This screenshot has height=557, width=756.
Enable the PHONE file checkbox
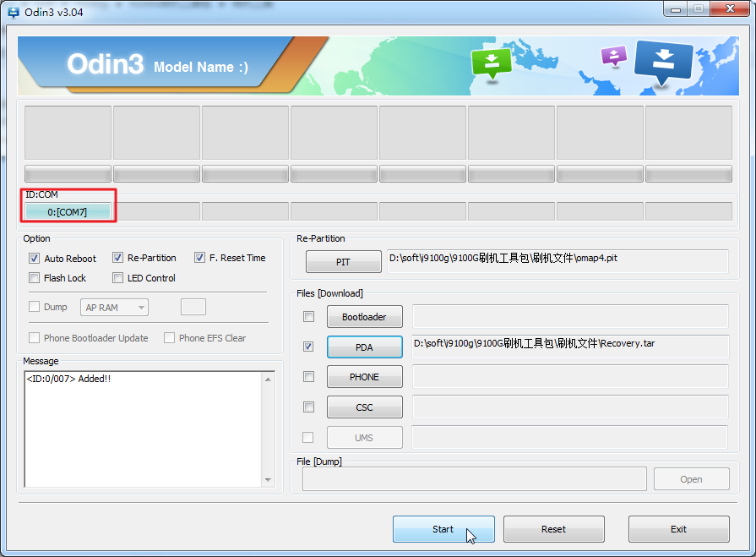308,376
